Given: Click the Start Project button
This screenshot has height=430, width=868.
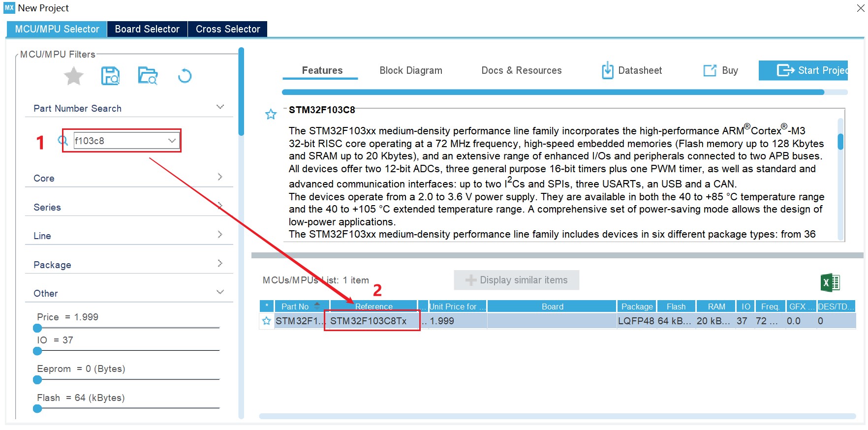Looking at the screenshot, I should (803, 70).
